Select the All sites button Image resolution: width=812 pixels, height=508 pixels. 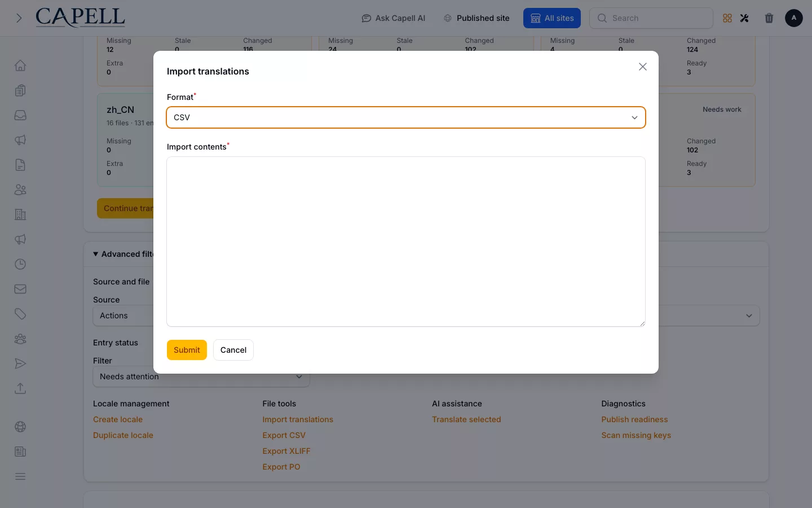click(x=552, y=18)
